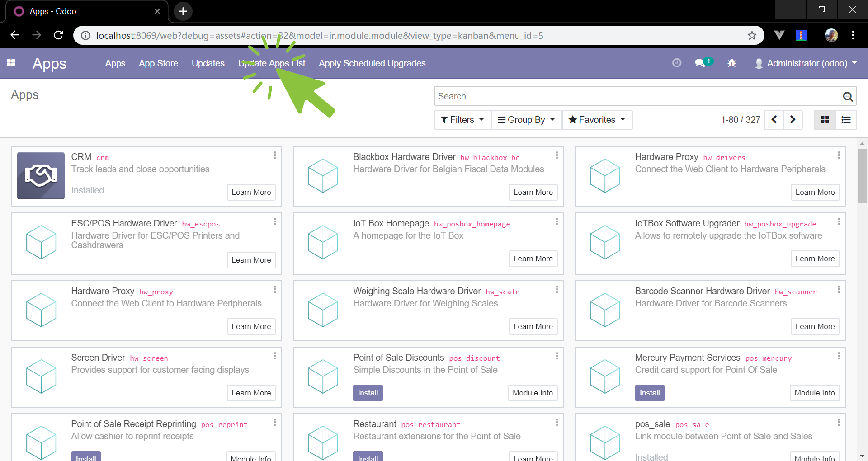Open Module Info for Point of Sale Discounts
Viewport: 868px width, 461px height.
(x=533, y=393)
